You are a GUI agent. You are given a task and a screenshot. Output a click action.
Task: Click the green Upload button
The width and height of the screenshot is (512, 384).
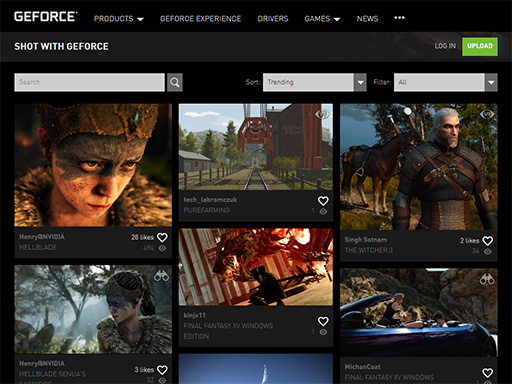pyautogui.click(x=480, y=46)
